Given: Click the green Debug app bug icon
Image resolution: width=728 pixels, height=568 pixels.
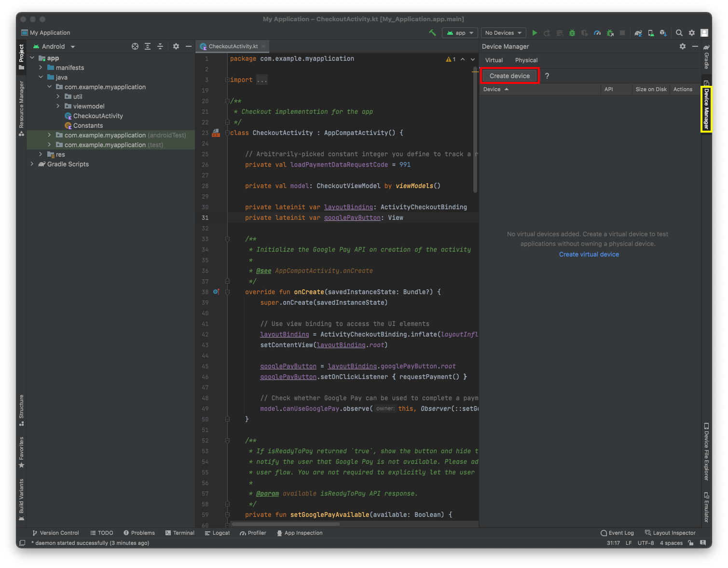Looking at the screenshot, I should click(x=572, y=33).
